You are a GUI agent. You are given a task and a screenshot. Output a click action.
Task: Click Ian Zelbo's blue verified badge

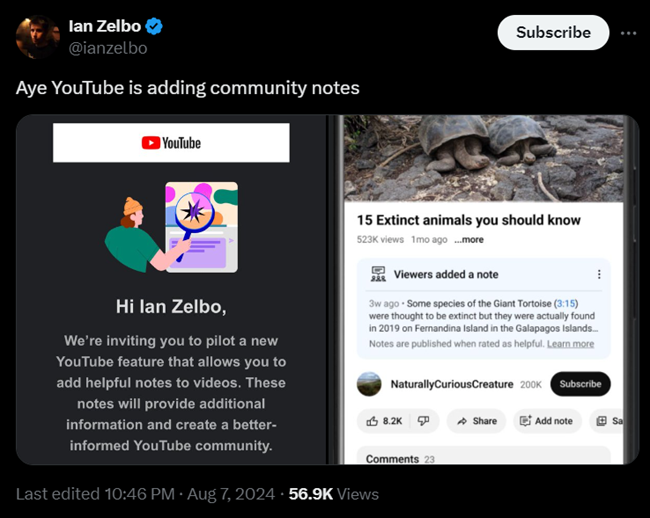tap(154, 26)
